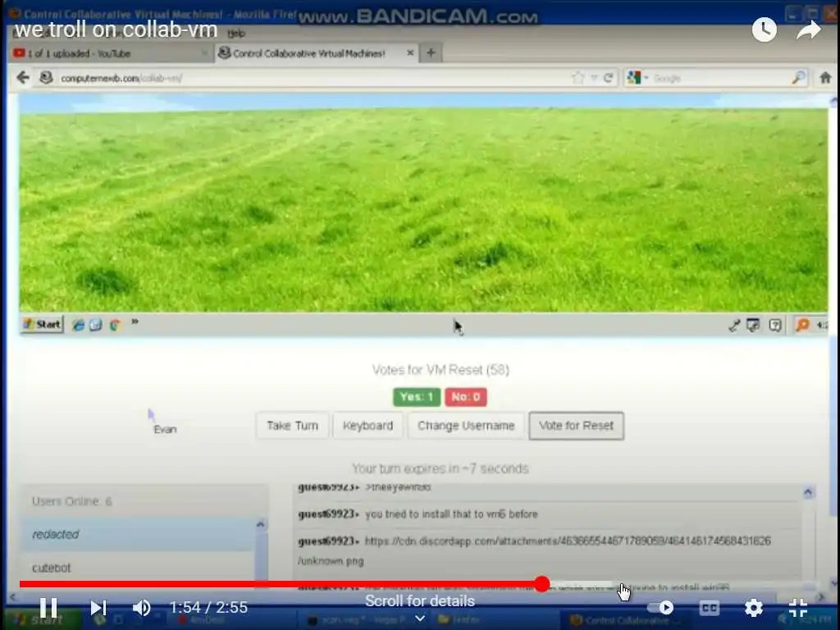Expand VM quick launch chevron
The width and height of the screenshot is (840, 630).
click(135, 322)
